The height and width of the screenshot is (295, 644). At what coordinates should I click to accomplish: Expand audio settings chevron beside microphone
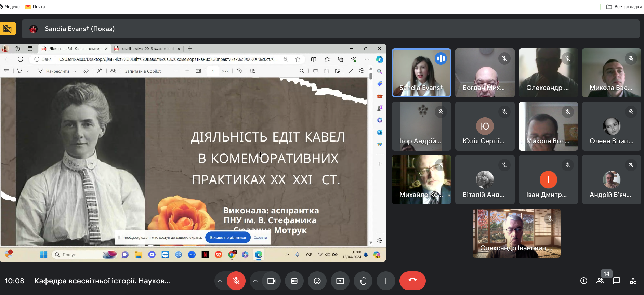click(x=220, y=281)
